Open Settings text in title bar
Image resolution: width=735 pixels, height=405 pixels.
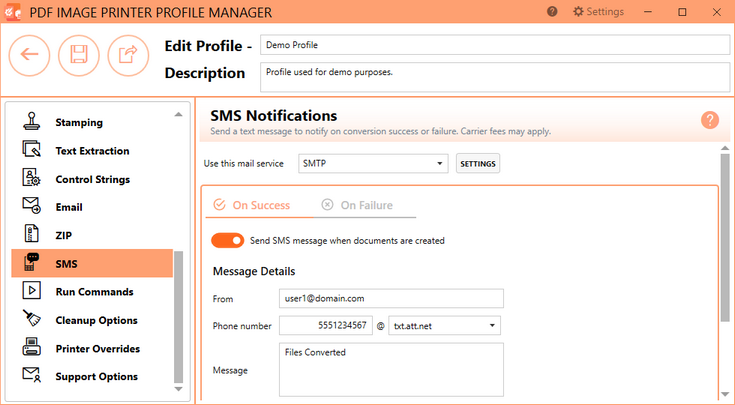[605, 12]
